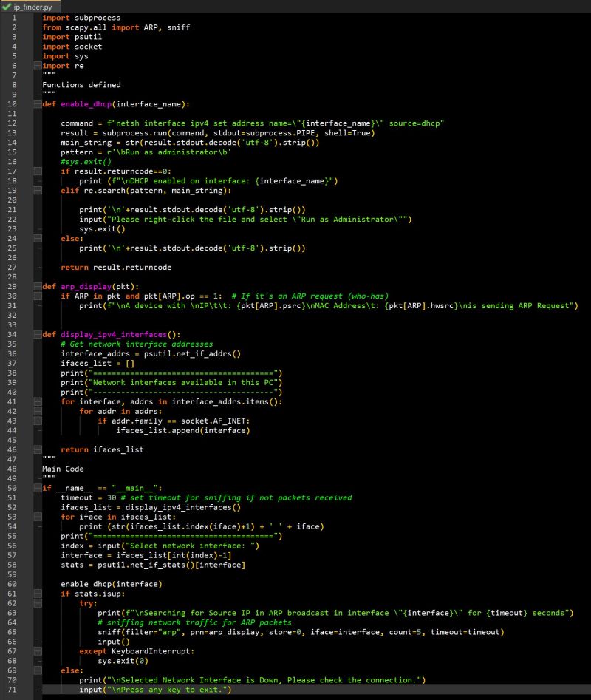Collapse 'for interface, addrs' loop fold marker
This screenshot has width=591, height=700.
pyautogui.click(x=38, y=401)
